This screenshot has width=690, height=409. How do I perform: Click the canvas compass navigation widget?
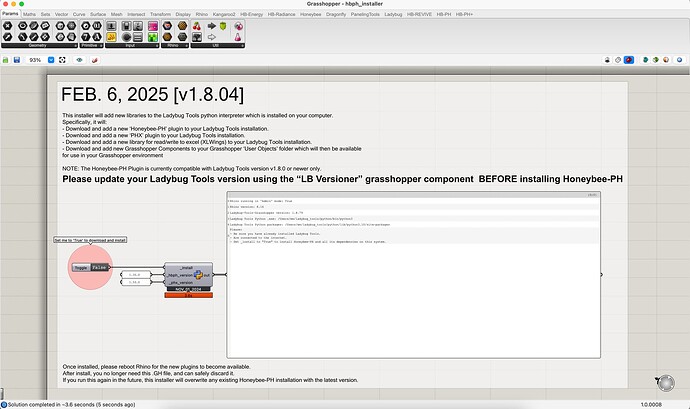(666, 383)
